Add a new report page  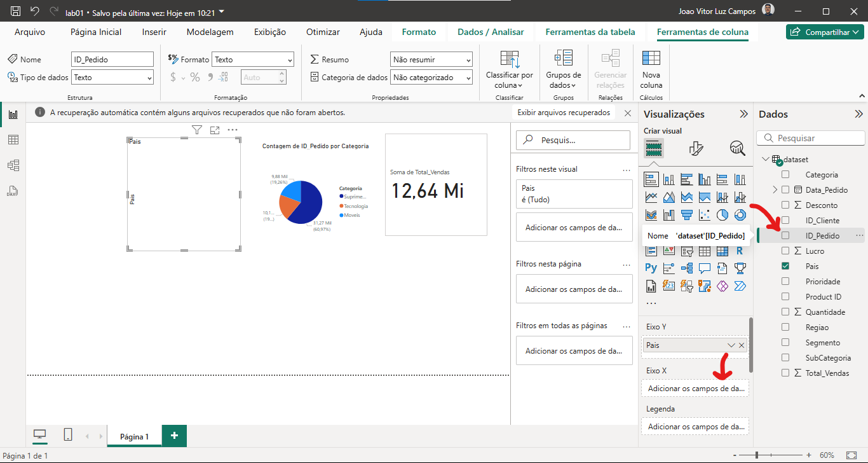click(x=174, y=436)
